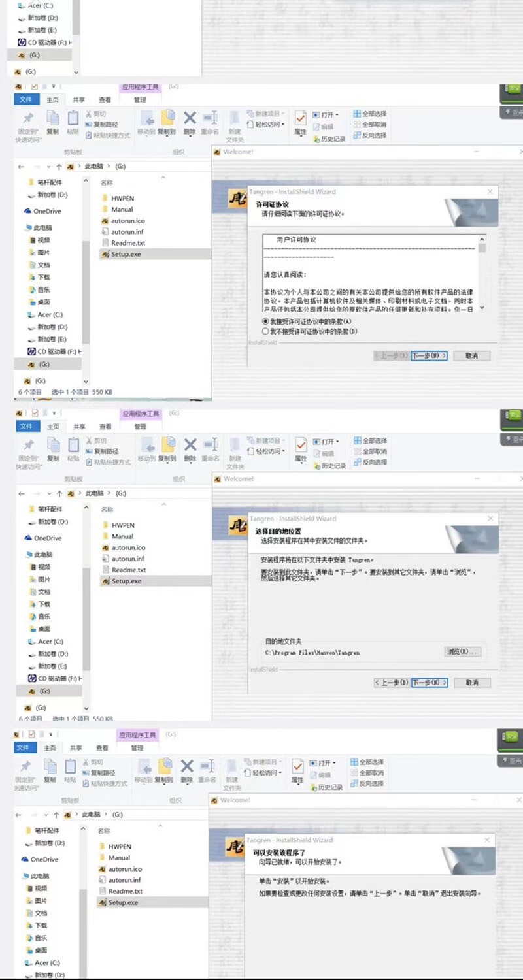Click Rename (重命名) icon above the destination folder wizard
This screenshot has width=523, height=980.
(x=210, y=448)
